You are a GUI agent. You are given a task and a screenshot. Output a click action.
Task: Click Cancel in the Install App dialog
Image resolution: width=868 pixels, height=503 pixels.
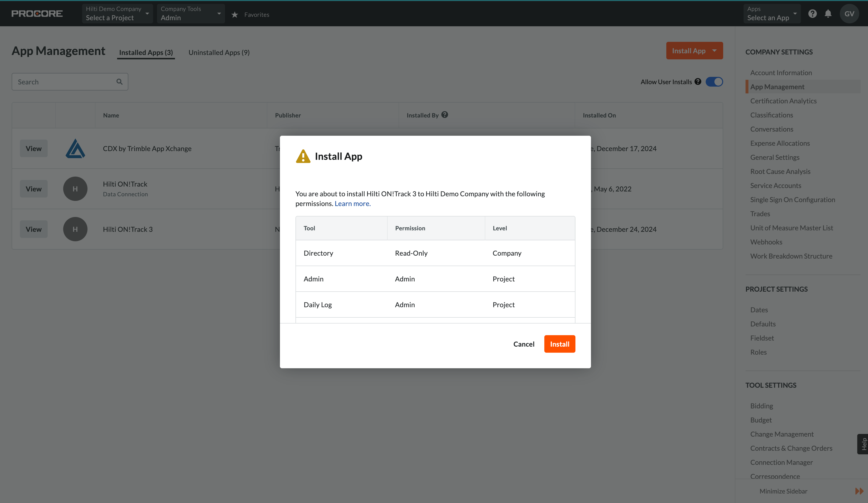pos(524,344)
